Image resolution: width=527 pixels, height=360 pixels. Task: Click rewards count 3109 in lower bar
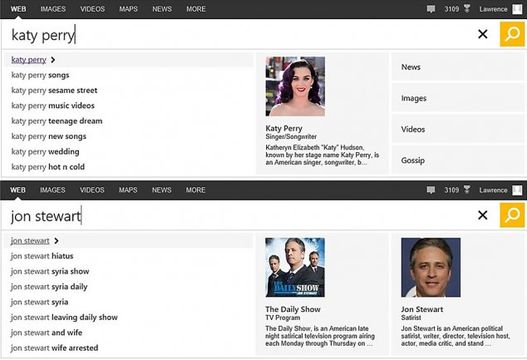point(452,190)
